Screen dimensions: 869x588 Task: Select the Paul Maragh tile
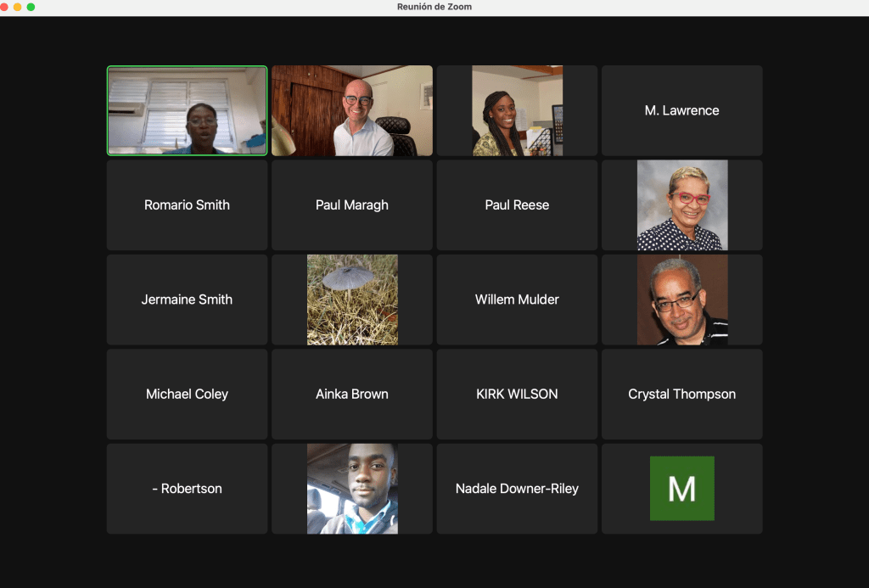[352, 205]
